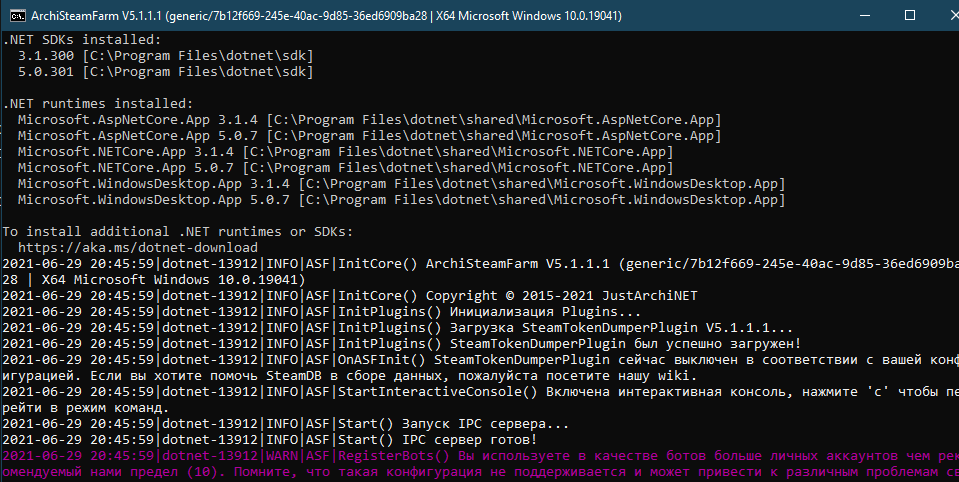
Task: Maximize the ArchiSteamFarm console window
Action: (909, 15)
